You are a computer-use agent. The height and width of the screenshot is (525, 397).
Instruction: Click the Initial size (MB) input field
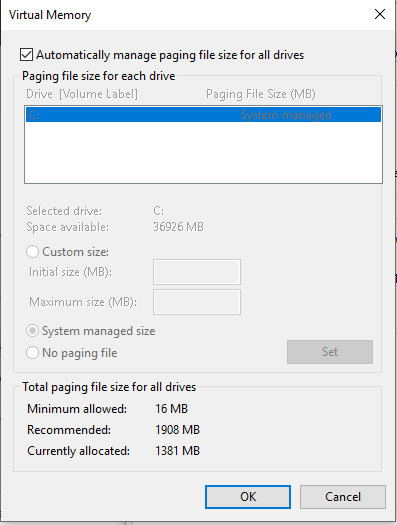click(197, 272)
